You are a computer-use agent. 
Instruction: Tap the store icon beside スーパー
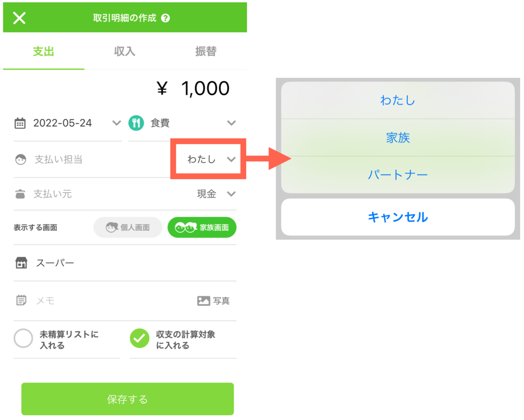pyautogui.click(x=21, y=263)
